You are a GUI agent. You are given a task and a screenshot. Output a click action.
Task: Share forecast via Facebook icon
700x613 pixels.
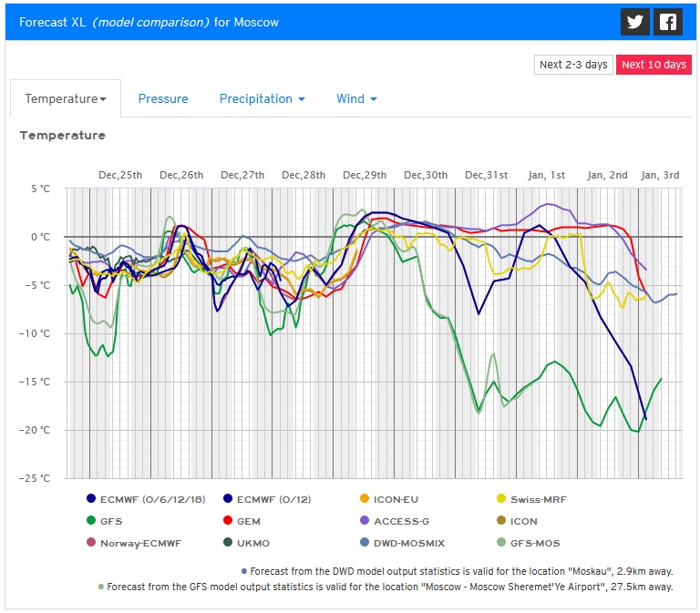click(x=668, y=22)
